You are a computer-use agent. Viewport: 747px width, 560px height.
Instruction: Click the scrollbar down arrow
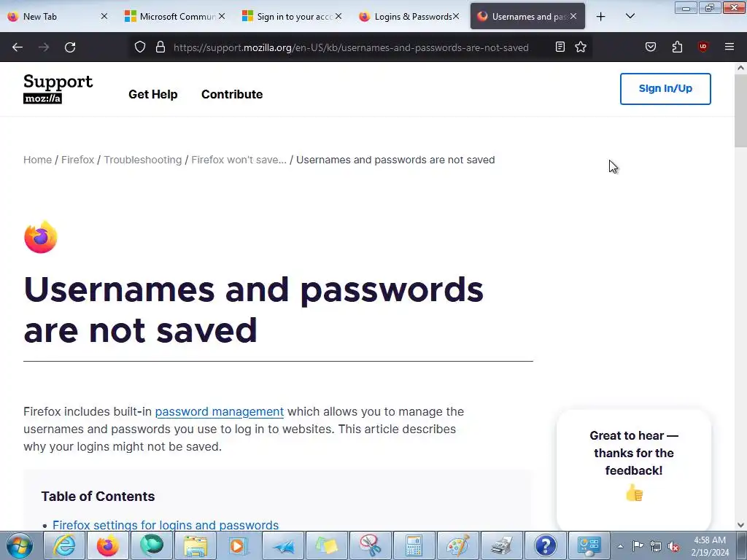point(740,525)
